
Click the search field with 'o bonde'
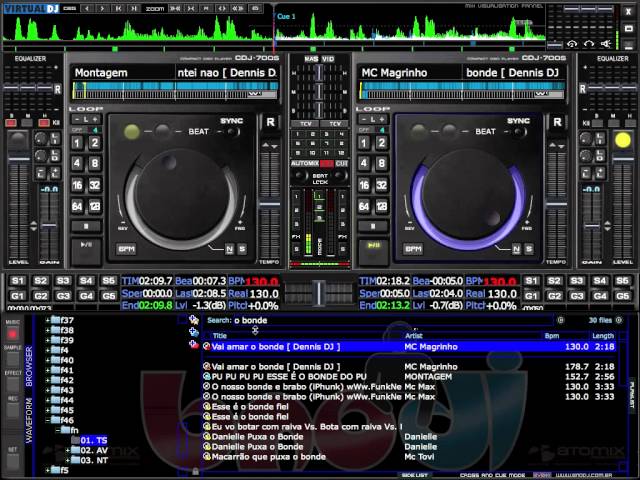tap(392, 320)
